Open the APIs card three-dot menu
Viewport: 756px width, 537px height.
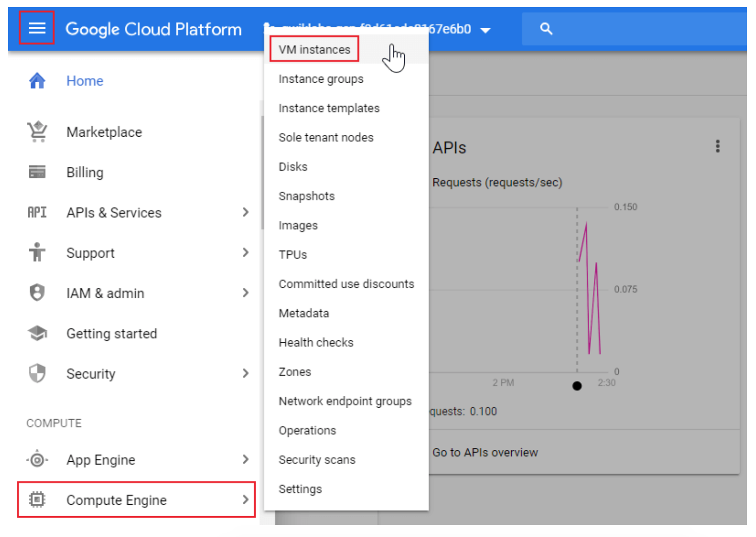717,146
